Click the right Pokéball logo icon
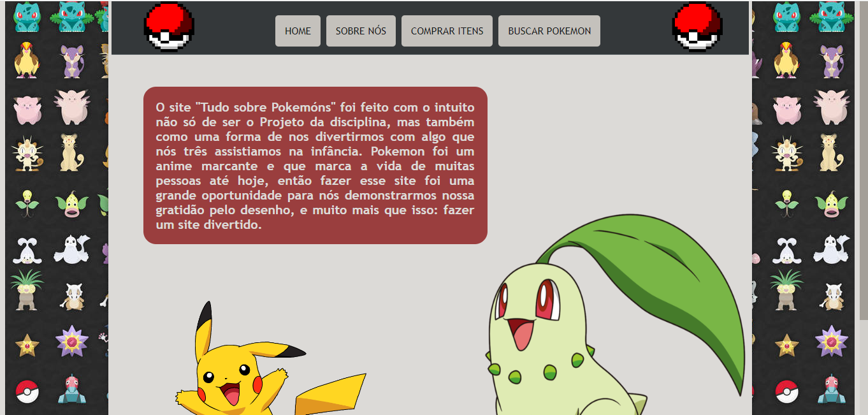The width and height of the screenshot is (868, 415). [697, 26]
